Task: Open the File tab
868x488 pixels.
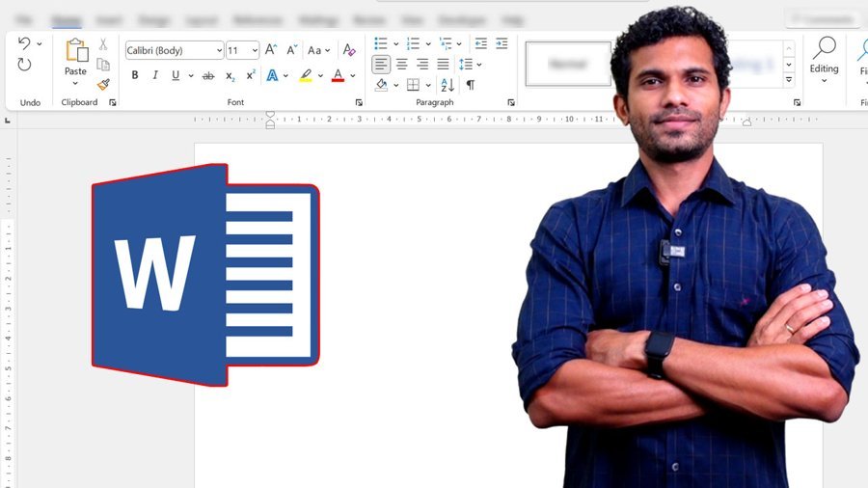Action: point(24,20)
